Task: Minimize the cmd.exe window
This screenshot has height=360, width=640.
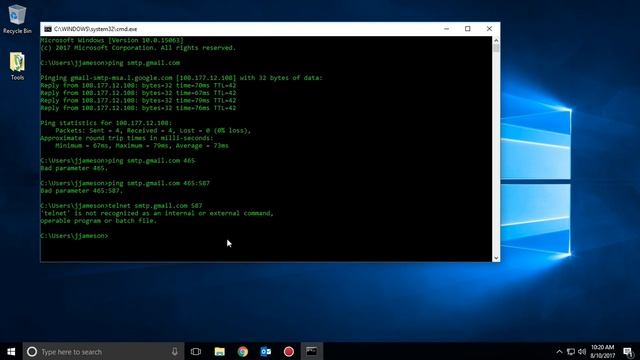Action: point(447,29)
